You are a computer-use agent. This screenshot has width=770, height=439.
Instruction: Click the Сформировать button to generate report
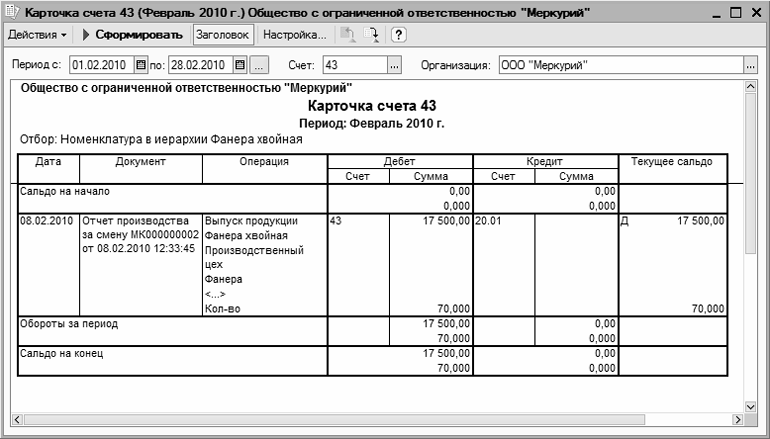click(132, 34)
